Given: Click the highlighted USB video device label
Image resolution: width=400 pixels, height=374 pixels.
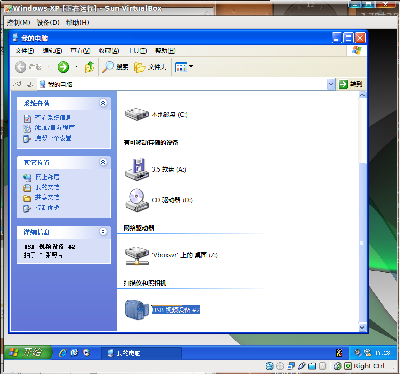Looking at the screenshot, I should (176, 310).
